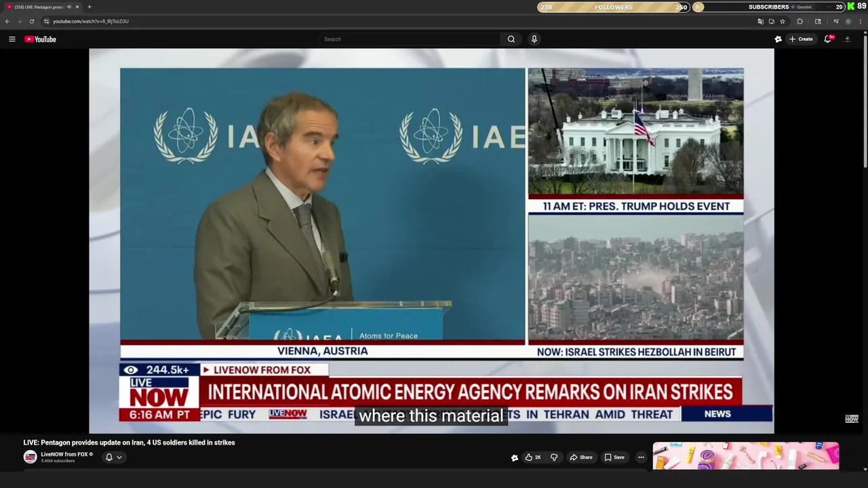868x488 pixels.
Task: Click the sparkle icon left of Create
Action: click(778, 39)
